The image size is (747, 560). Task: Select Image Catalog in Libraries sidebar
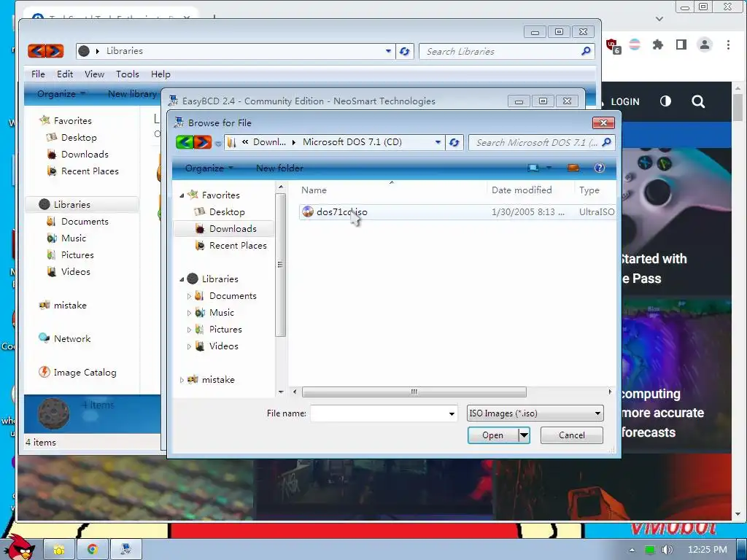pyautogui.click(x=85, y=373)
